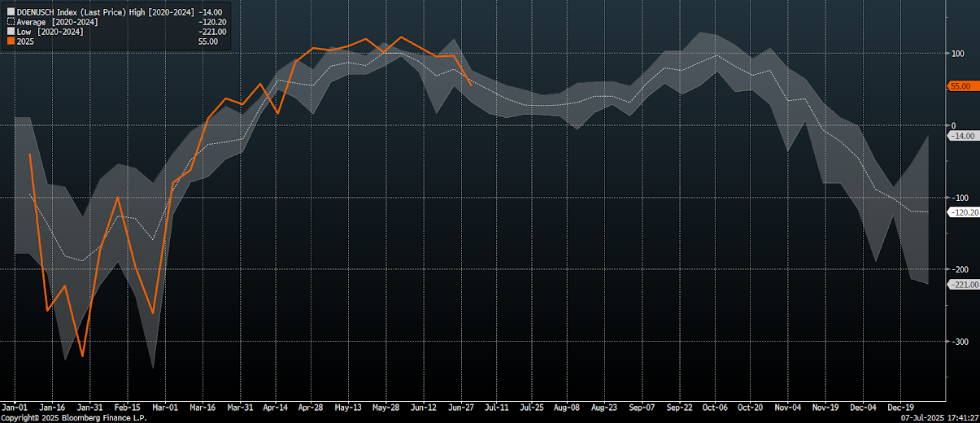Click the Low series legend swatch
Screen dimensions: 980x423
(11, 32)
